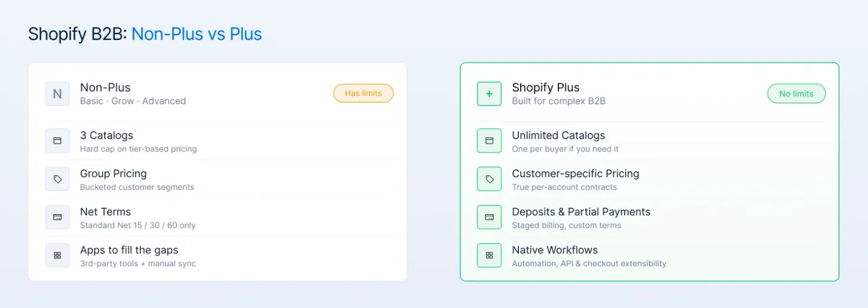Click the blue Non-Plus vs Plus title text
The height and width of the screenshot is (308, 868).
[197, 34]
